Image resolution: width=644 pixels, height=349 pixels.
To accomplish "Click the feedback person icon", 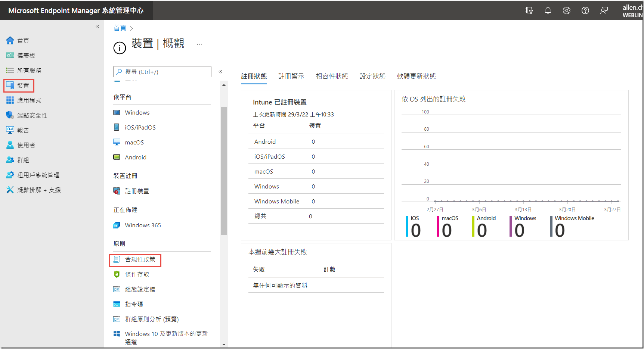I will coord(604,10).
